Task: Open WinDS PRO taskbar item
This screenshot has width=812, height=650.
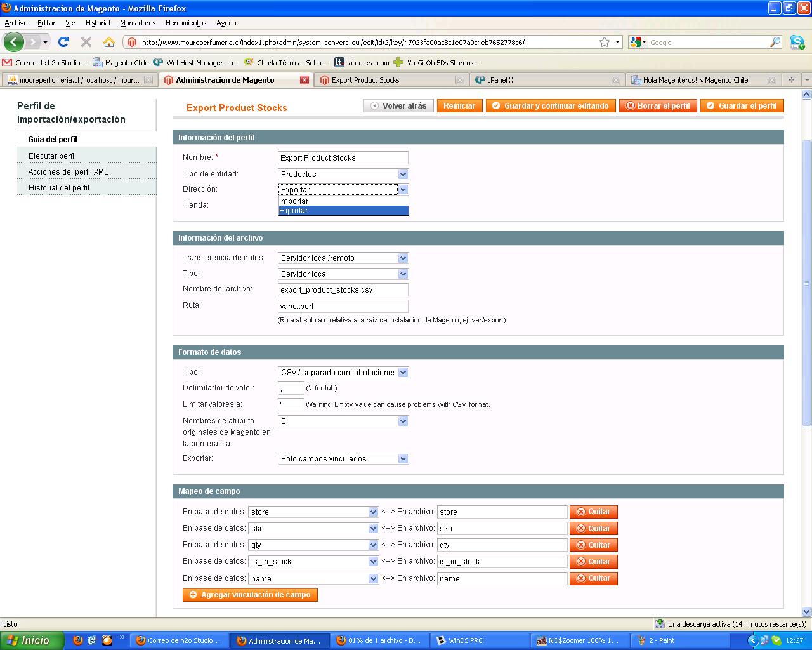Action: click(480, 640)
